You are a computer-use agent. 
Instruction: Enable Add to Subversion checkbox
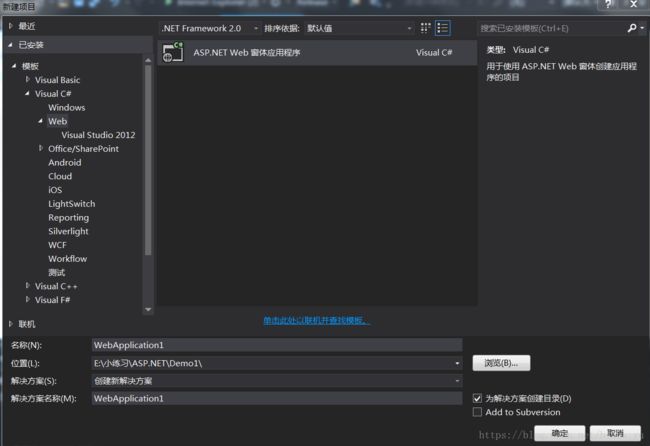tap(477, 412)
